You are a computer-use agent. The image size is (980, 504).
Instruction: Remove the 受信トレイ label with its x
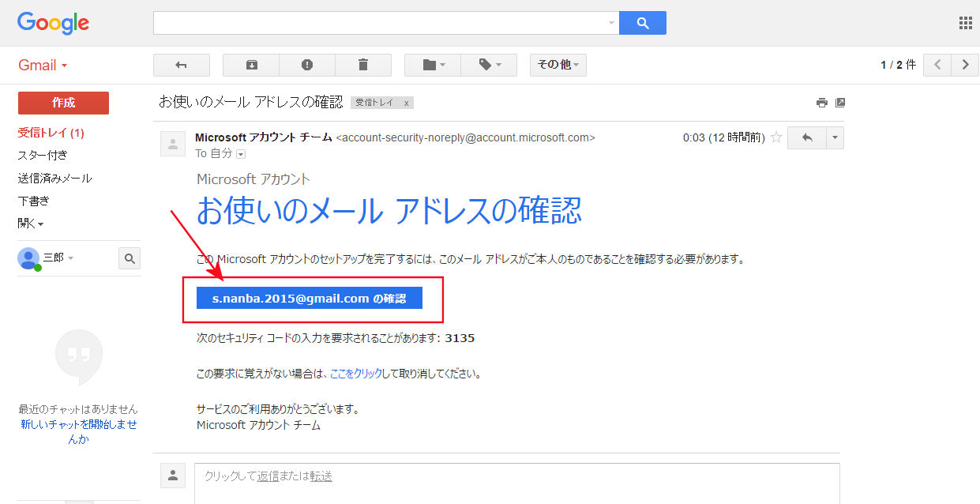coord(407,103)
